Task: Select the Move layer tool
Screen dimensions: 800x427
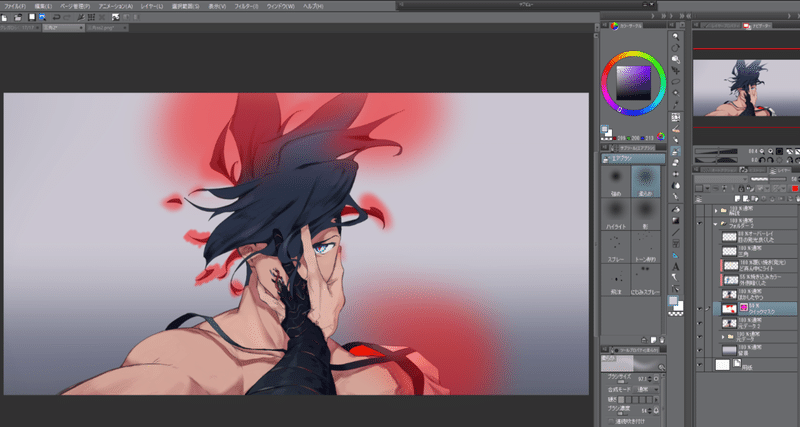Action: pyautogui.click(x=676, y=71)
